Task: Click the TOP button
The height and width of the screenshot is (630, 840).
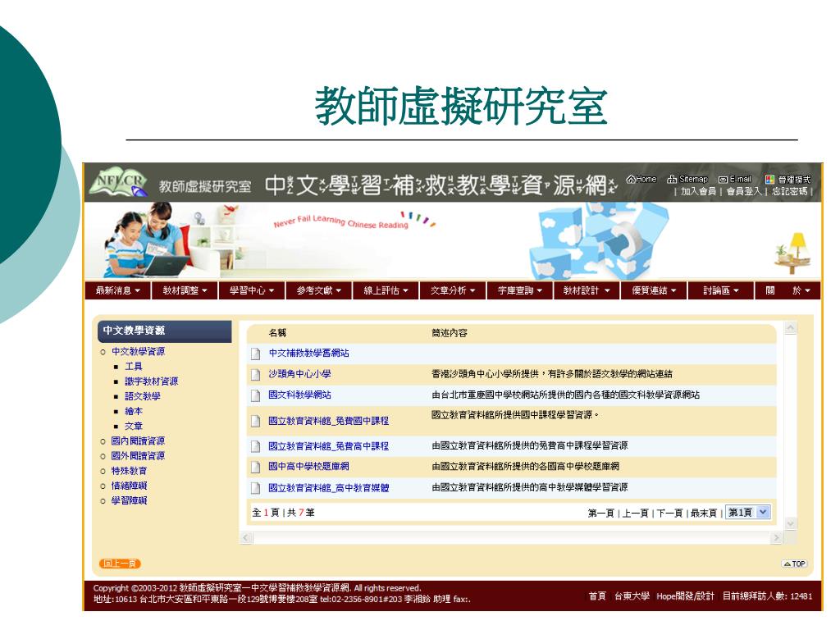Action: 794,564
